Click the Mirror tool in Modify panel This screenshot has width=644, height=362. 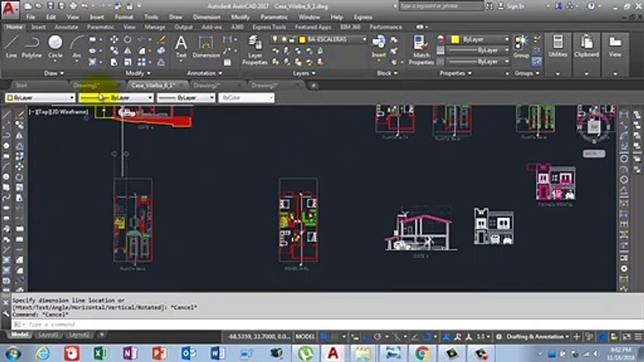click(127, 51)
